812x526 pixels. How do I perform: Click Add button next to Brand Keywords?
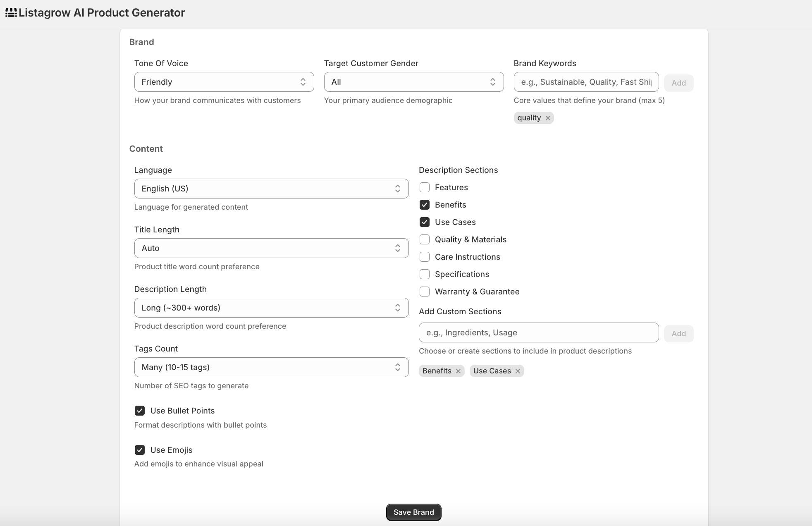pos(678,83)
